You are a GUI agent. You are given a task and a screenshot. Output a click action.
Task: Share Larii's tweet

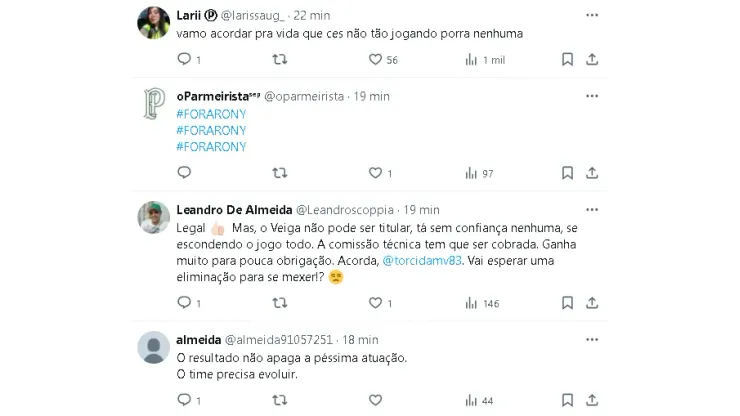click(x=592, y=59)
